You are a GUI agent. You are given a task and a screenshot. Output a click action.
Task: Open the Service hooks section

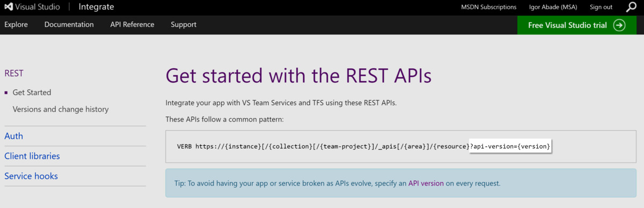click(x=31, y=176)
